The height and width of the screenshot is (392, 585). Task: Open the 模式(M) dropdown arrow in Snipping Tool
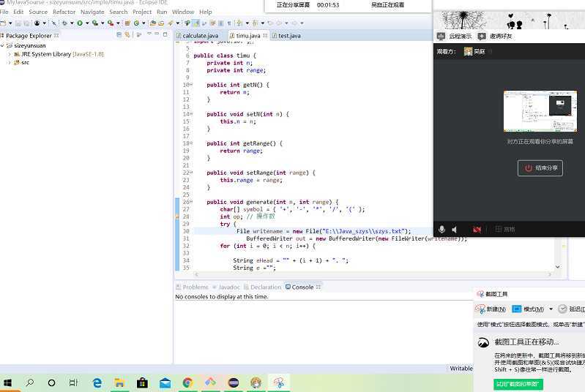[x=551, y=309]
